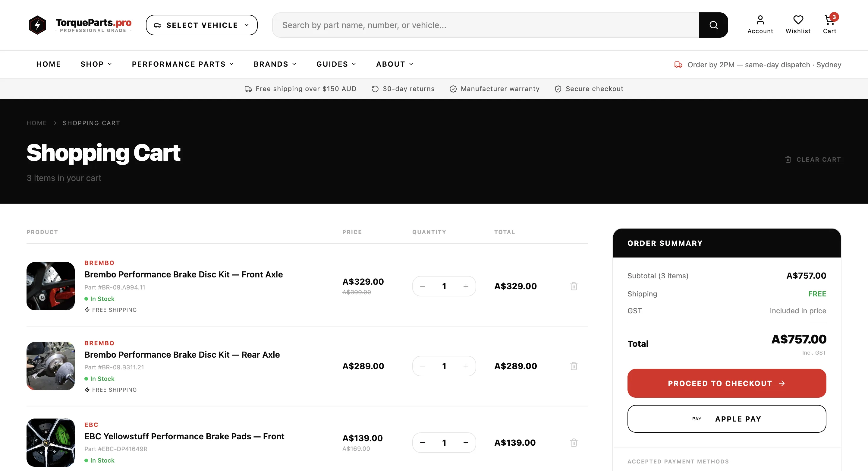Image resolution: width=868 pixels, height=471 pixels.
Task: Click PROCEED TO CHECKOUT
Action: point(726,383)
